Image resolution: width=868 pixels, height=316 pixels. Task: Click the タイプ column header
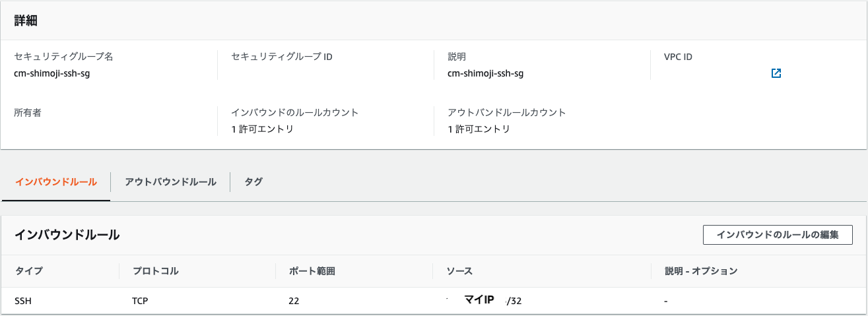[x=28, y=271]
